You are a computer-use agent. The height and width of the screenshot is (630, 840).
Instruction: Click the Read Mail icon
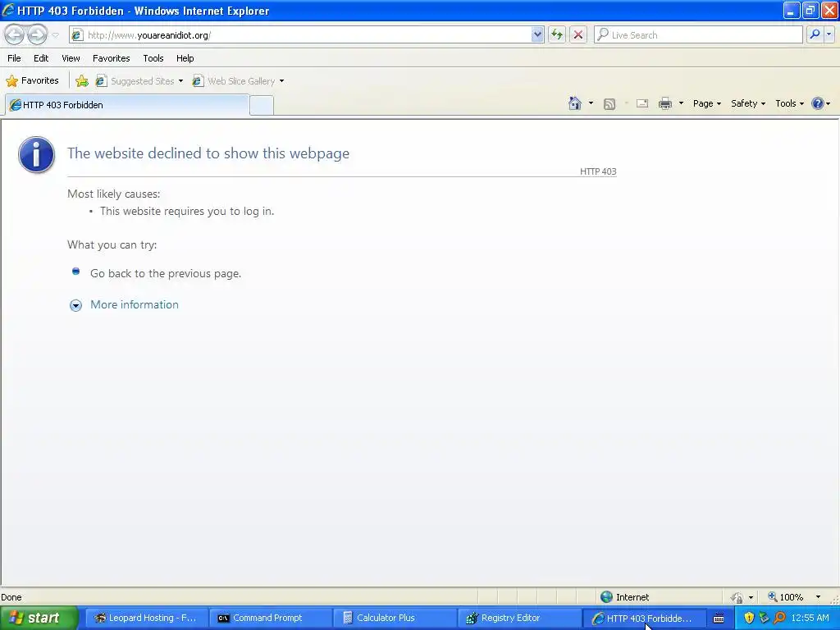(x=641, y=103)
